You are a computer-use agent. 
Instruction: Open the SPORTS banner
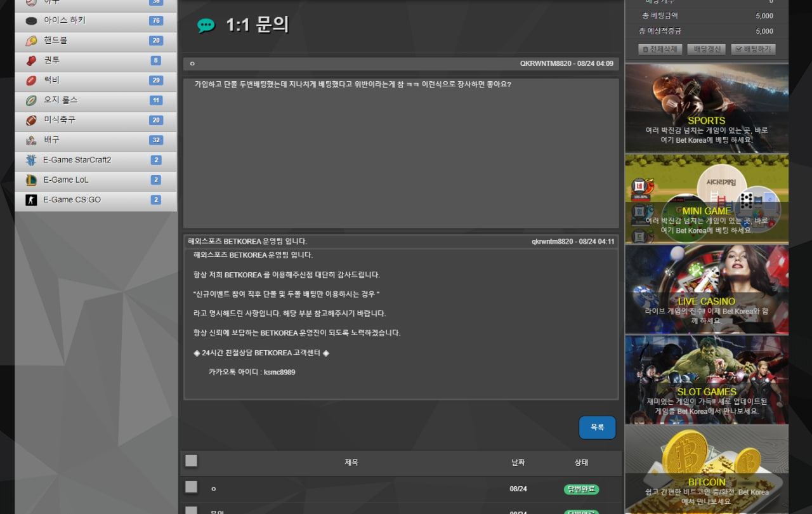707,108
